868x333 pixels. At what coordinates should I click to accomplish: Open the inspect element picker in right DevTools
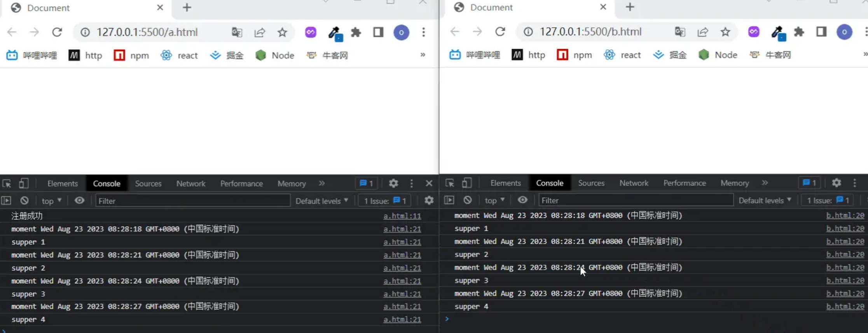(x=450, y=183)
